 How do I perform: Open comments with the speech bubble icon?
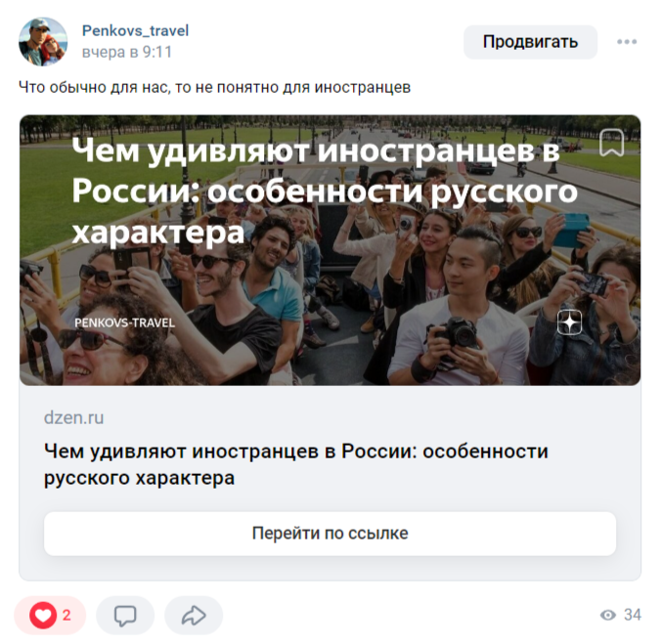point(125,616)
